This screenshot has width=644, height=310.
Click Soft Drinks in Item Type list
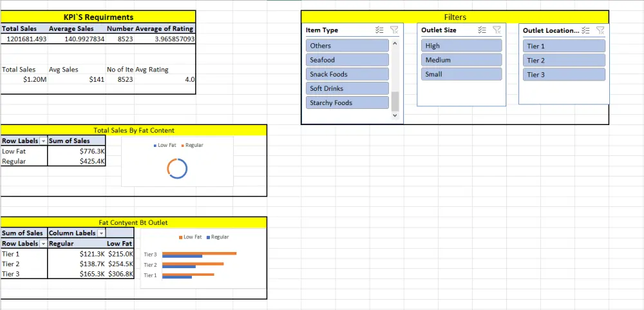click(347, 88)
